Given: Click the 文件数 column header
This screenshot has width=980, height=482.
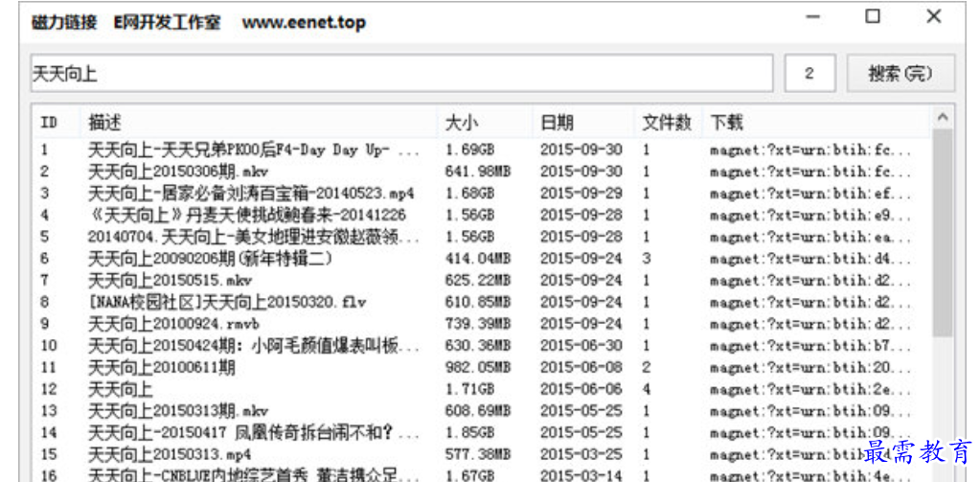Looking at the screenshot, I should pyautogui.click(x=668, y=122).
